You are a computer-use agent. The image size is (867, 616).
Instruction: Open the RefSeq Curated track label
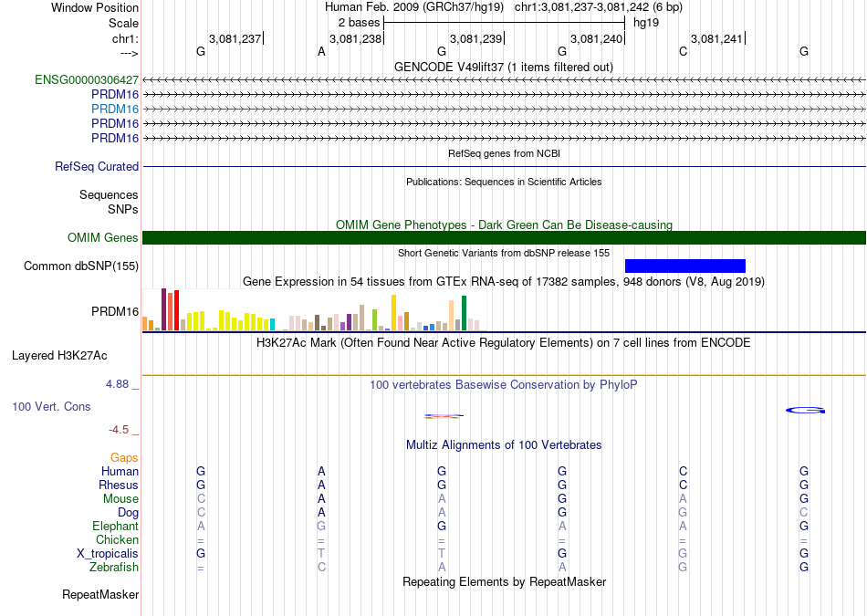[x=97, y=166]
